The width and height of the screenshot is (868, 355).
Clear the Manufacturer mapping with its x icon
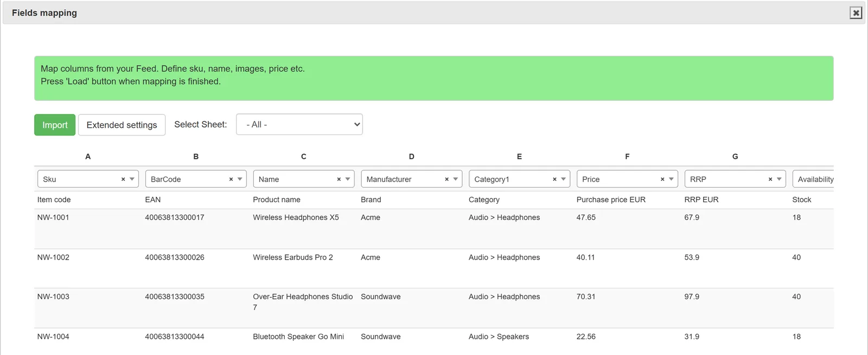(x=447, y=179)
